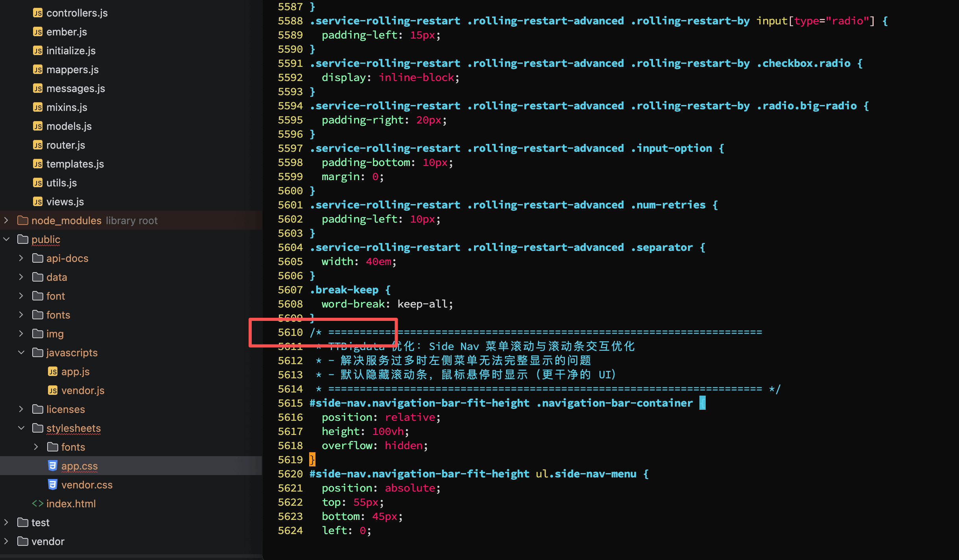Click the HTML icon beside index.html

click(38, 503)
